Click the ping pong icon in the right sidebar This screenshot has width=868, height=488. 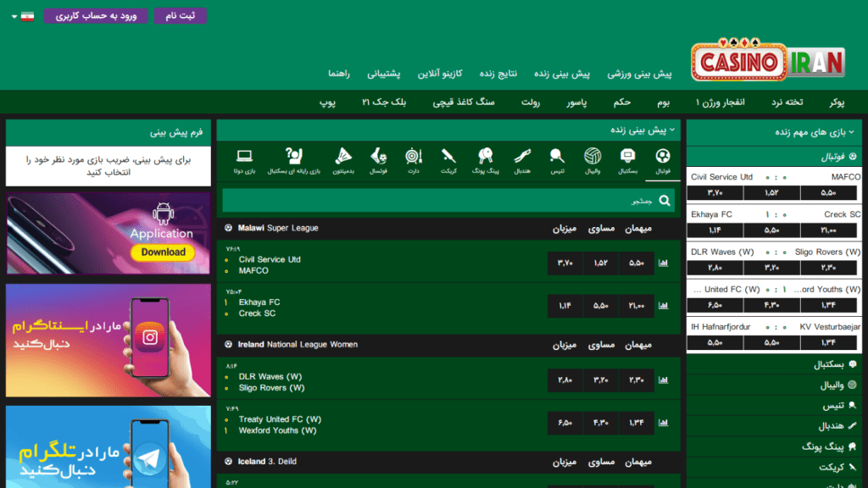click(853, 446)
